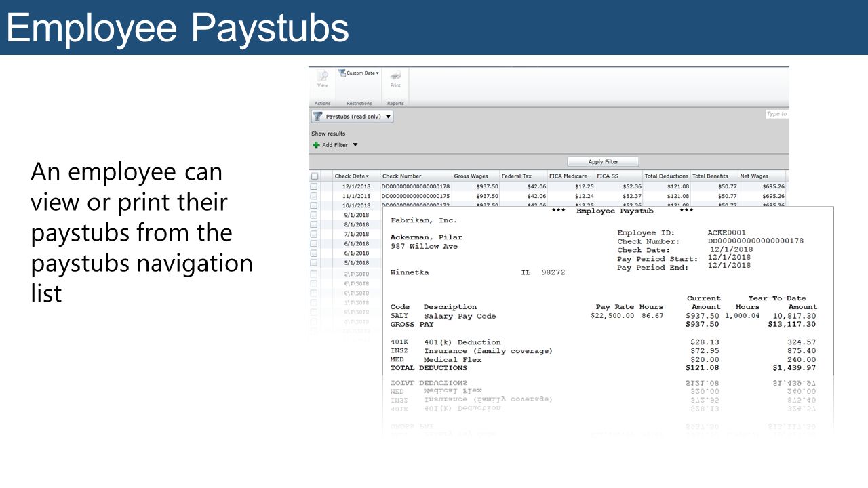Click the $1,439.97 year-to-date deductions total

click(794, 368)
